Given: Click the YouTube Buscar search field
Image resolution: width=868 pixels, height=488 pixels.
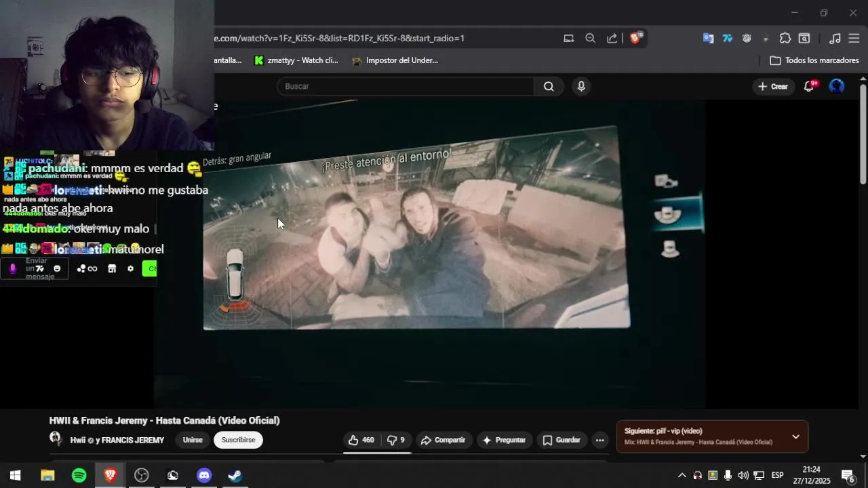Looking at the screenshot, I should pyautogui.click(x=406, y=86).
